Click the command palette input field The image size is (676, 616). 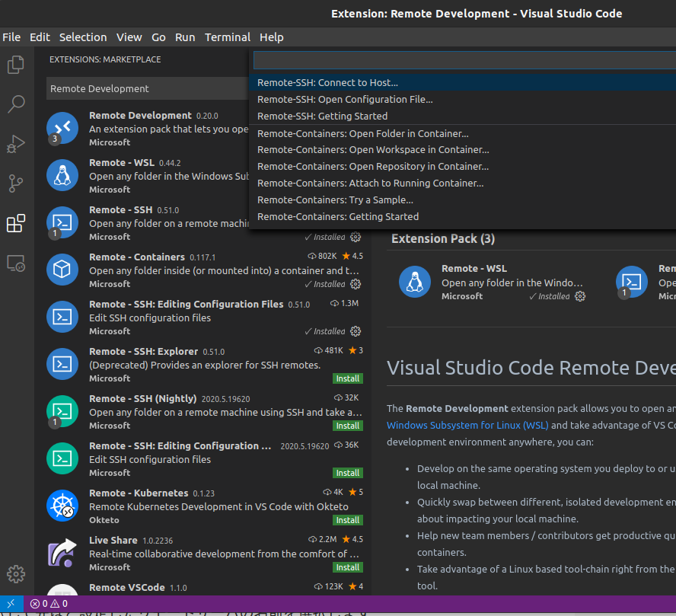[x=464, y=60]
